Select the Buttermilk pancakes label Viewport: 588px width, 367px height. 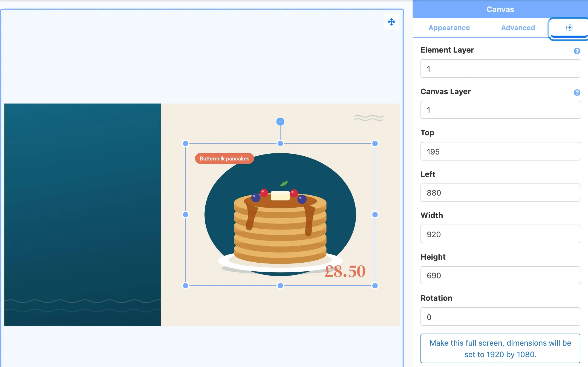click(x=224, y=159)
